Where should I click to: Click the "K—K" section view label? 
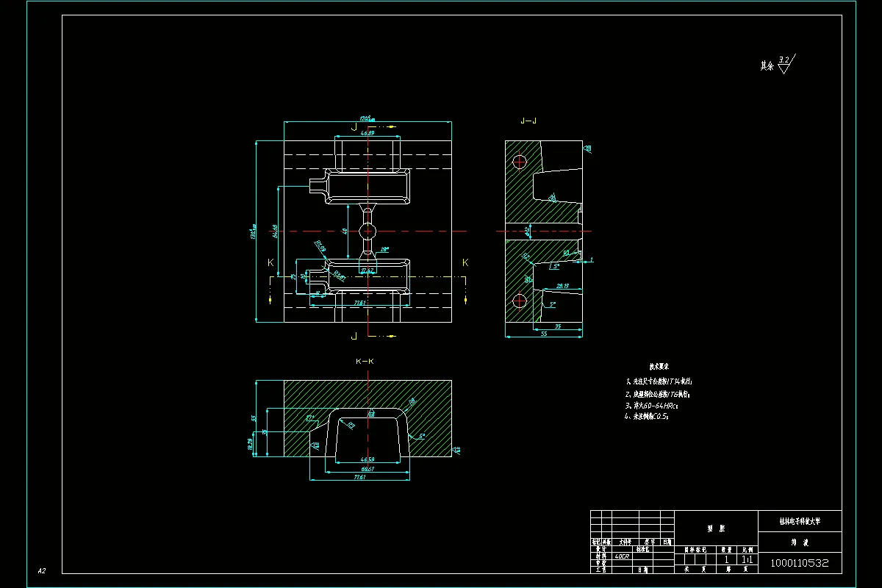pyautogui.click(x=365, y=362)
